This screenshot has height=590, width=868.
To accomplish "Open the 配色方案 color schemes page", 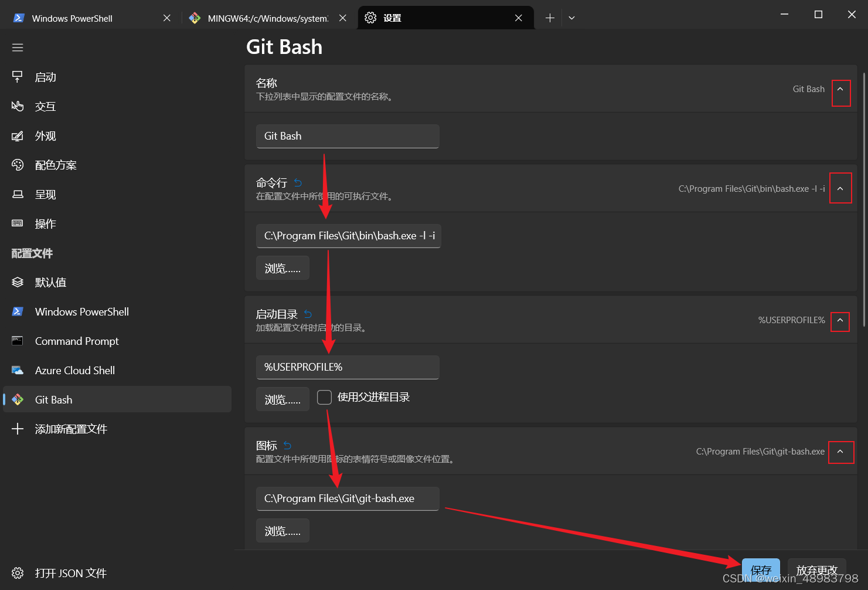I will point(117,165).
